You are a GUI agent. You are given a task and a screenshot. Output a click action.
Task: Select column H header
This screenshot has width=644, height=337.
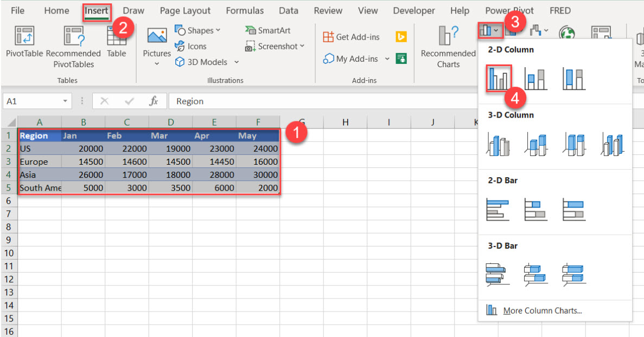(x=346, y=122)
